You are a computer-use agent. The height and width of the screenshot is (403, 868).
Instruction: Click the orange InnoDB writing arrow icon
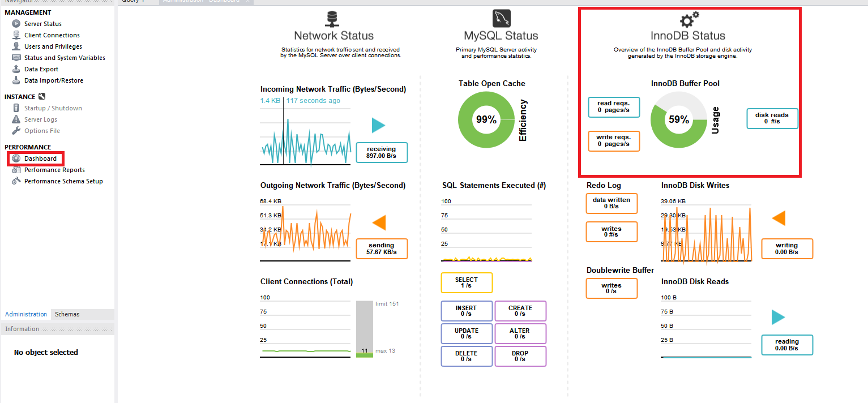(779, 218)
